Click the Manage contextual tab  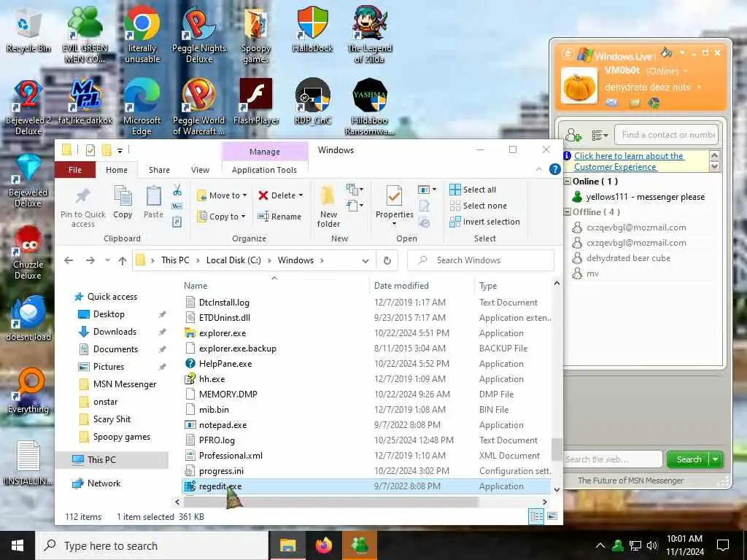[264, 152]
